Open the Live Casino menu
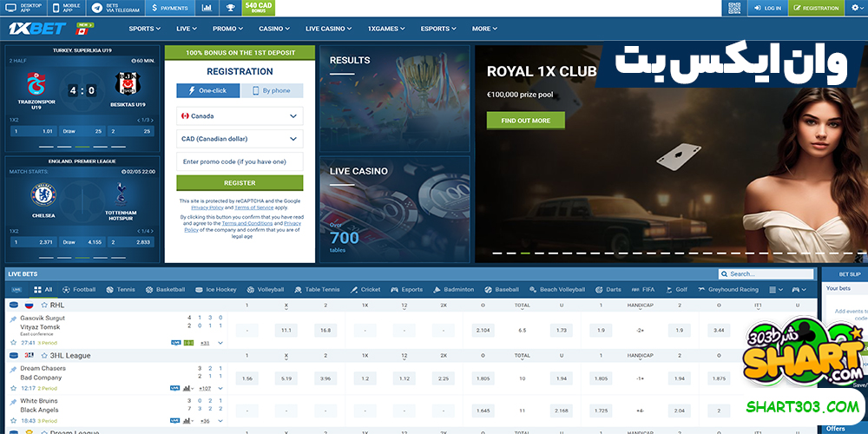The width and height of the screenshot is (868, 434). tap(329, 29)
